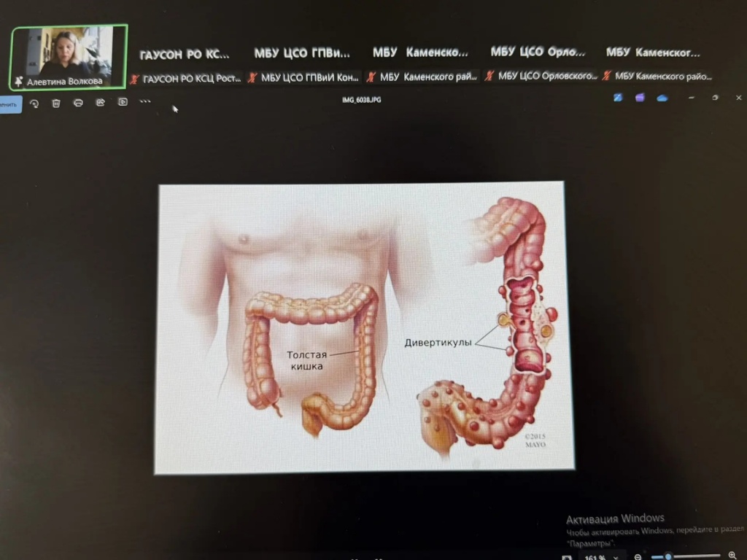Zoom in with plus magnifier icon
Screen dimensions: 747x560
pyautogui.click(x=732, y=556)
